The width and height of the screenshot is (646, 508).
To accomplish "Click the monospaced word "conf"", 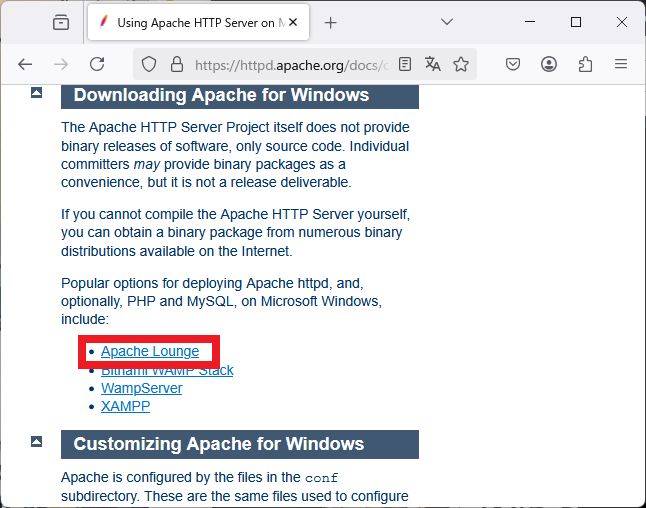I will tap(321, 478).
